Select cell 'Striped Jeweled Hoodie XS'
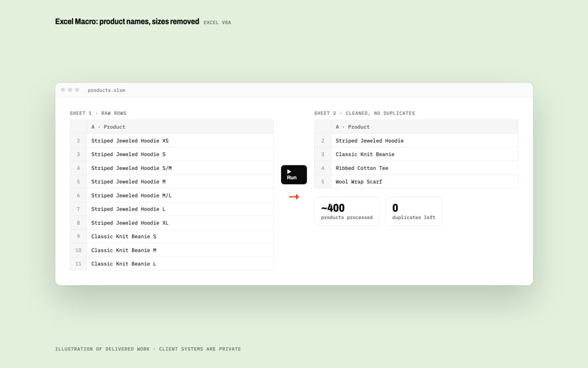 pos(180,141)
